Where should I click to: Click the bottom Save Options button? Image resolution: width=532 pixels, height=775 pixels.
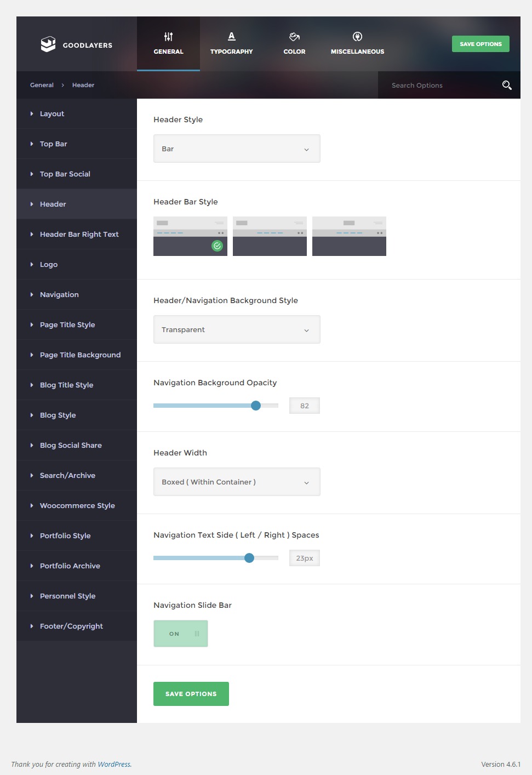coord(191,694)
